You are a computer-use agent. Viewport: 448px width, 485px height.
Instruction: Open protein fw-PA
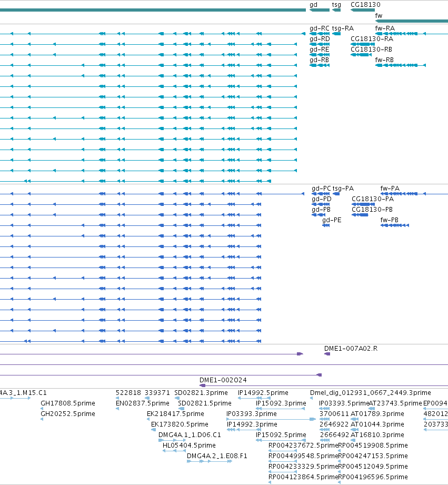[390, 189]
